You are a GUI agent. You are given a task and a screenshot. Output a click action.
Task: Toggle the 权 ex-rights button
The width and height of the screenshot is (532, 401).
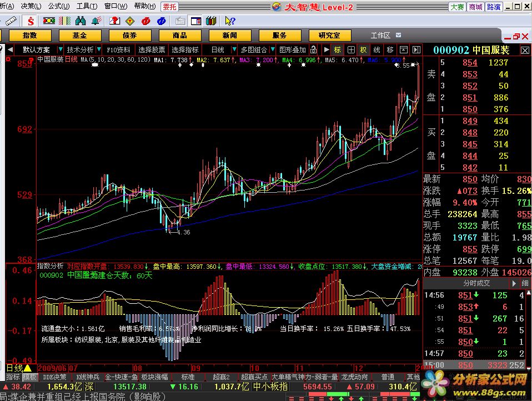click(363, 50)
